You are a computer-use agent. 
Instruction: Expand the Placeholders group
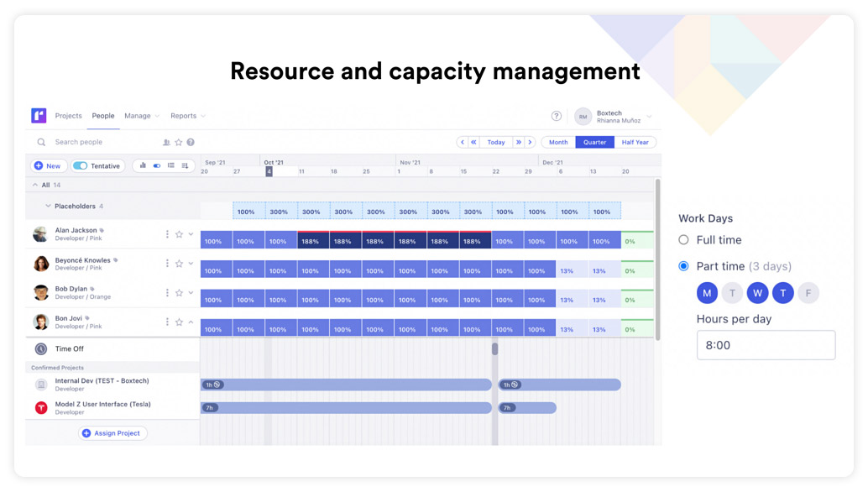[x=48, y=207]
